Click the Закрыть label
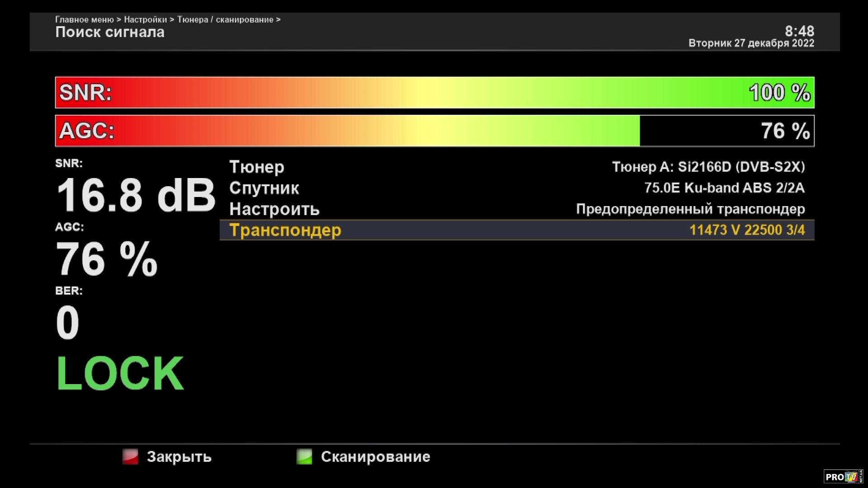 coord(179,457)
